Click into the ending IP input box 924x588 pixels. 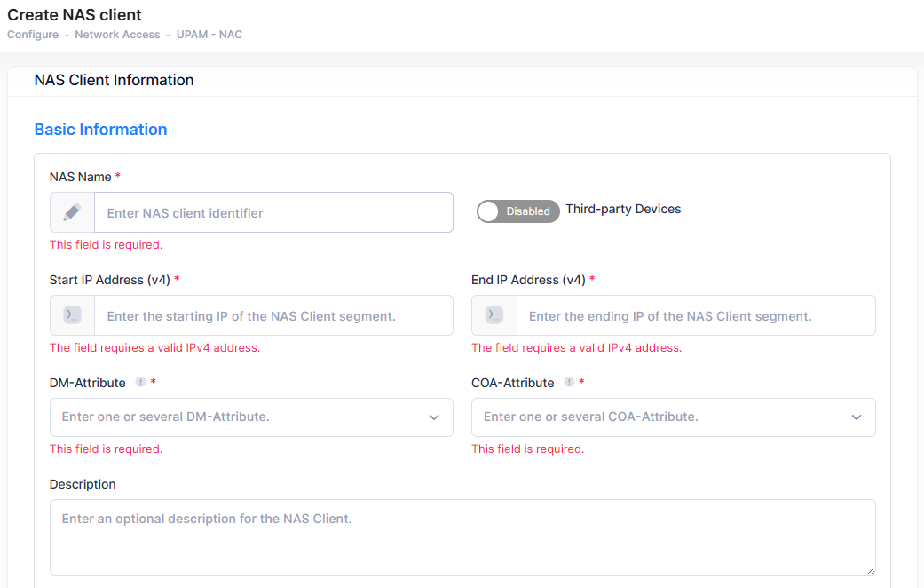pyautogui.click(x=696, y=316)
